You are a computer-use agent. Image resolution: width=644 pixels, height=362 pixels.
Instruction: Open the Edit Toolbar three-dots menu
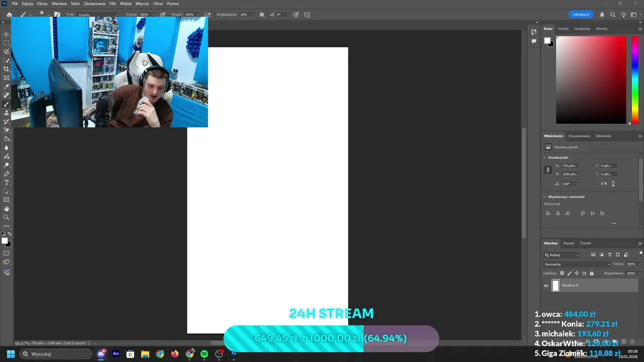coord(7,226)
